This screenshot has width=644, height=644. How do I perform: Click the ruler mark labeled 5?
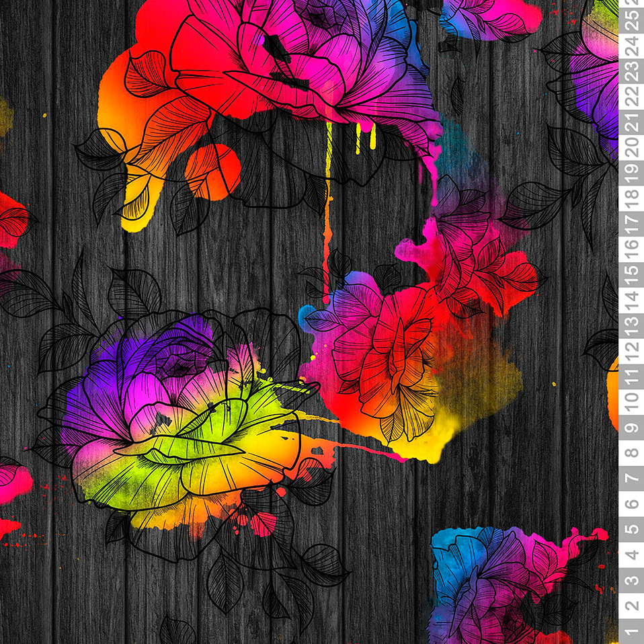(631, 529)
